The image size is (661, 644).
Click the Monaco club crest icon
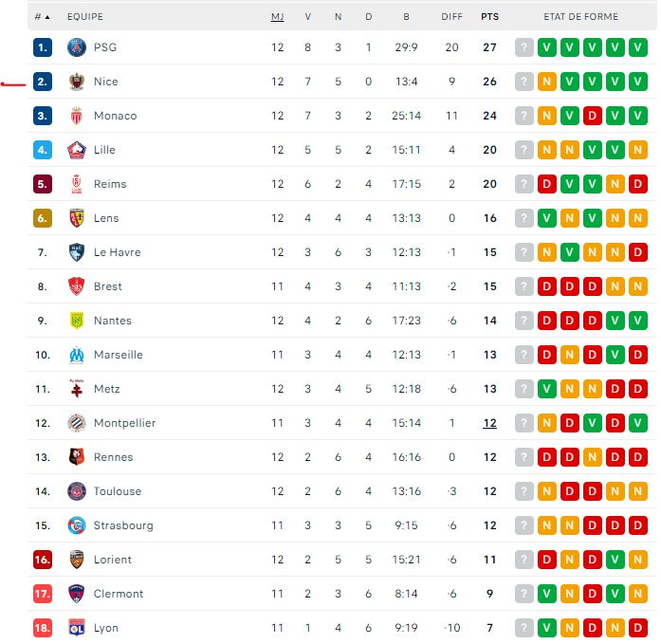[x=77, y=116]
